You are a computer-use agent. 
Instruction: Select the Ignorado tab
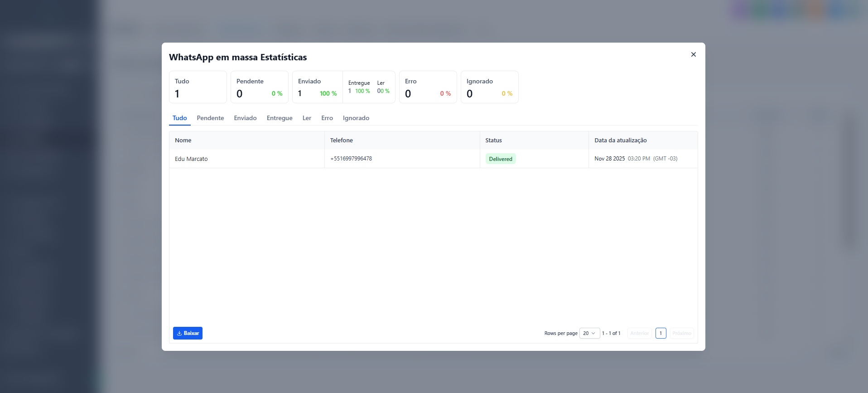click(356, 118)
